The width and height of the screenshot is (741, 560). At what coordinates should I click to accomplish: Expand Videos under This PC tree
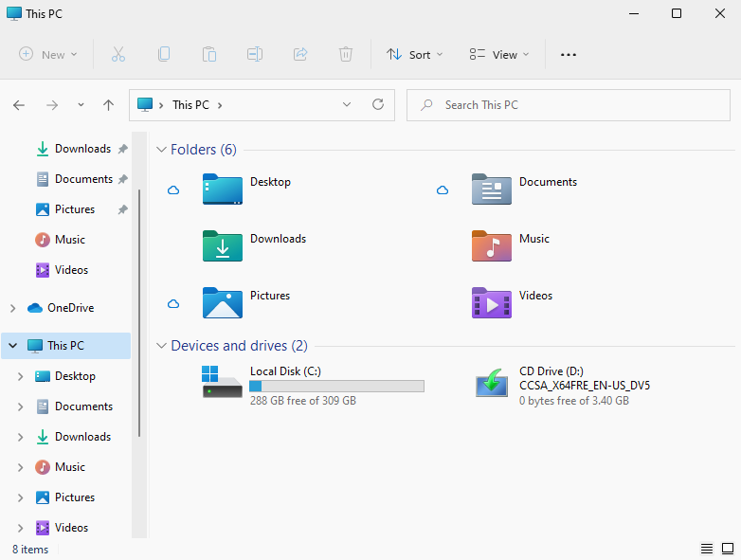point(20,528)
